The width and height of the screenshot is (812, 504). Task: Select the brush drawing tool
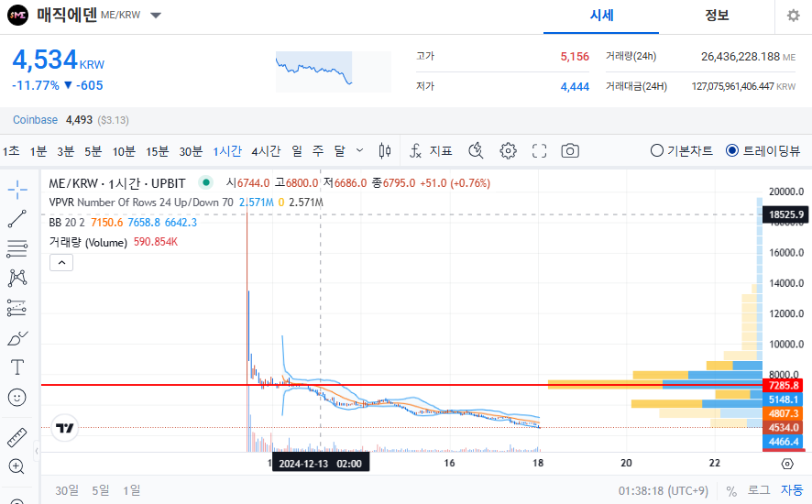pyautogui.click(x=17, y=338)
